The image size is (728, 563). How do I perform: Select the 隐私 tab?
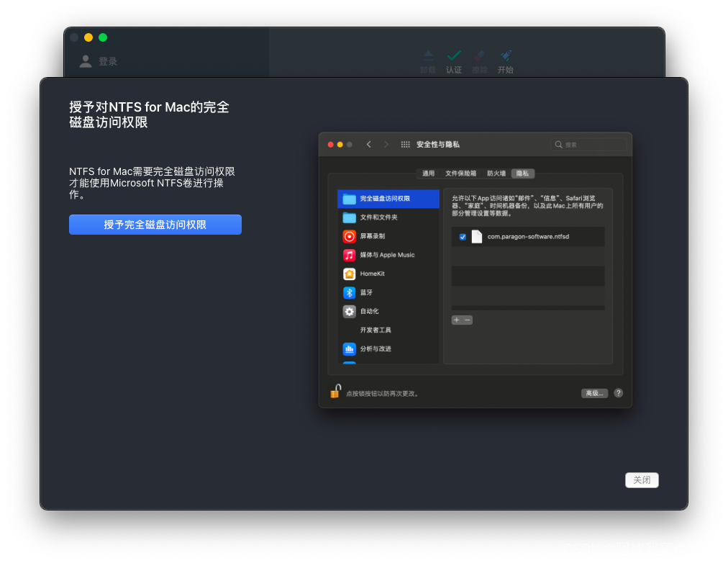[x=523, y=174]
